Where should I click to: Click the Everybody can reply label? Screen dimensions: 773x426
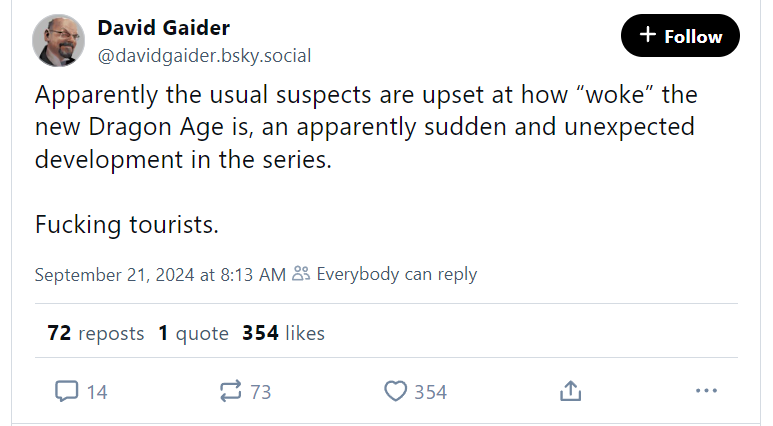(396, 274)
